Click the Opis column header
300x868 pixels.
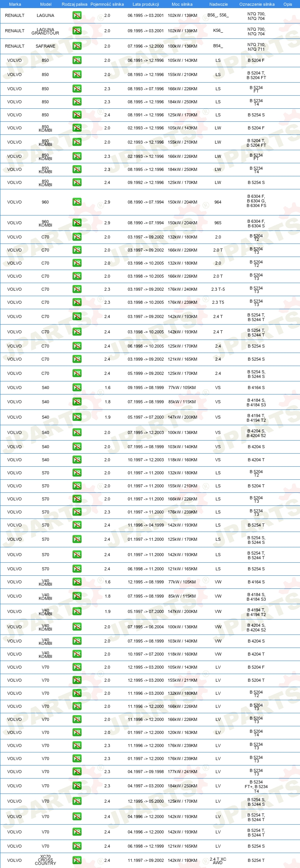click(288, 4)
